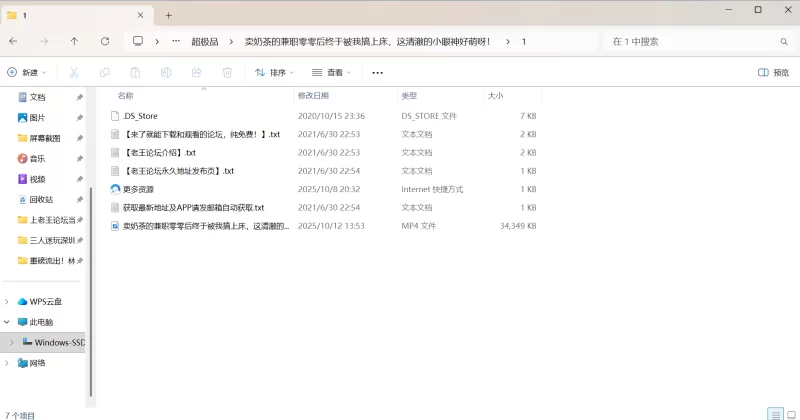800x420 pixels.
Task: Click the Rename icon in toolbar
Action: coord(166,72)
